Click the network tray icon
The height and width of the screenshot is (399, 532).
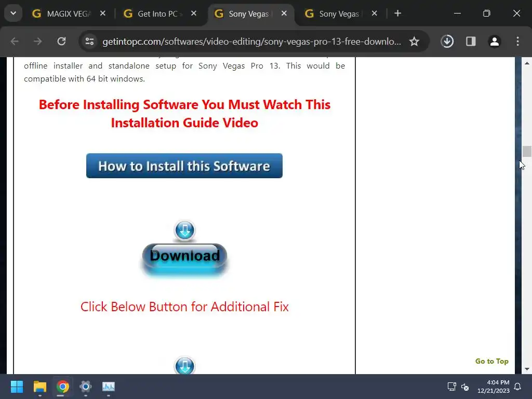451,387
